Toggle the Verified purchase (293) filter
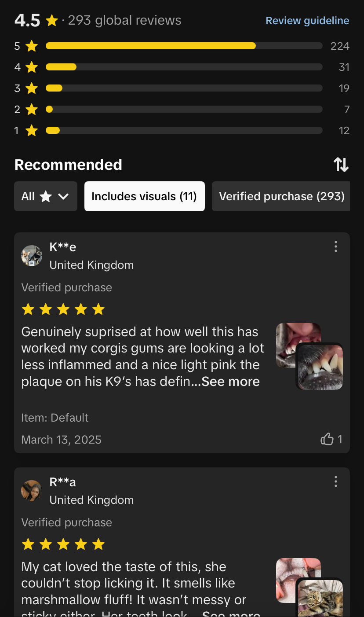364x617 pixels. click(x=281, y=196)
